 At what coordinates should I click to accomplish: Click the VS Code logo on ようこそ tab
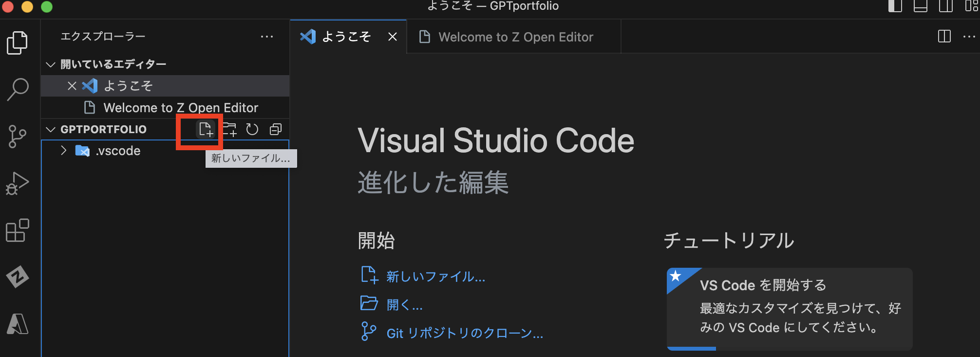pyautogui.click(x=308, y=37)
